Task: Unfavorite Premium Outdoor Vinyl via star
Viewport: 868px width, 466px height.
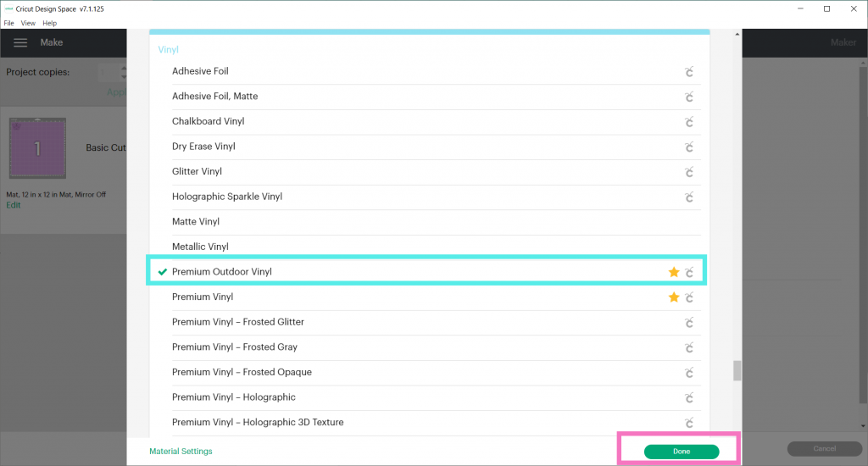Action: [x=674, y=272]
